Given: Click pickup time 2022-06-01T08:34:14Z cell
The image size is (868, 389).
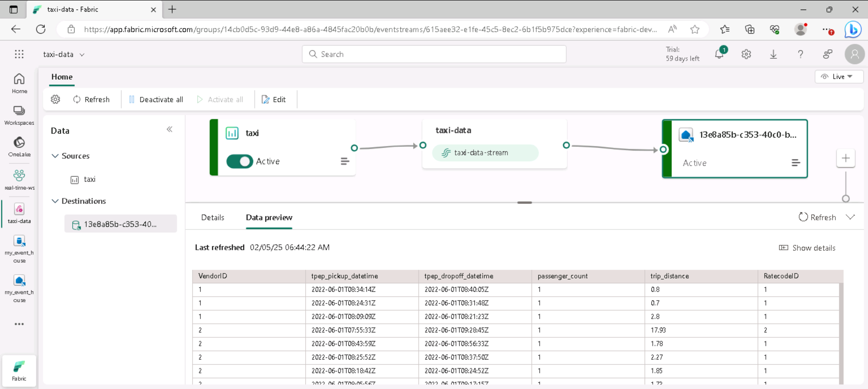Looking at the screenshot, I should [362, 290].
